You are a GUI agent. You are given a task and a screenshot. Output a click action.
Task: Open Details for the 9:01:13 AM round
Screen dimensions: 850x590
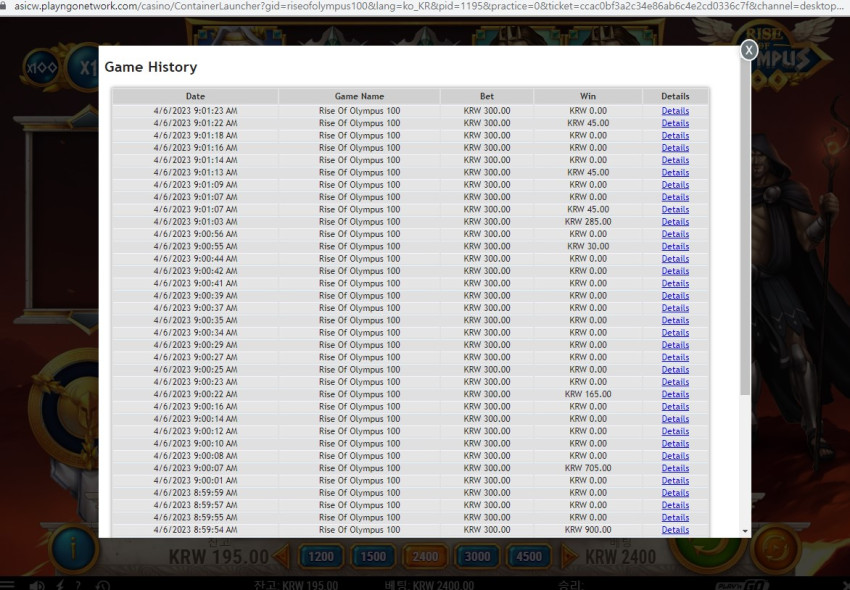[675, 172]
